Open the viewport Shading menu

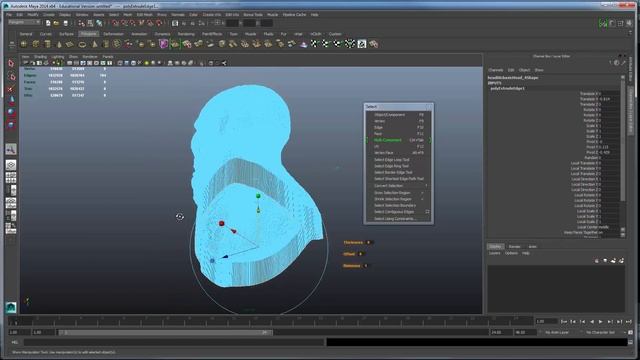point(40,57)
